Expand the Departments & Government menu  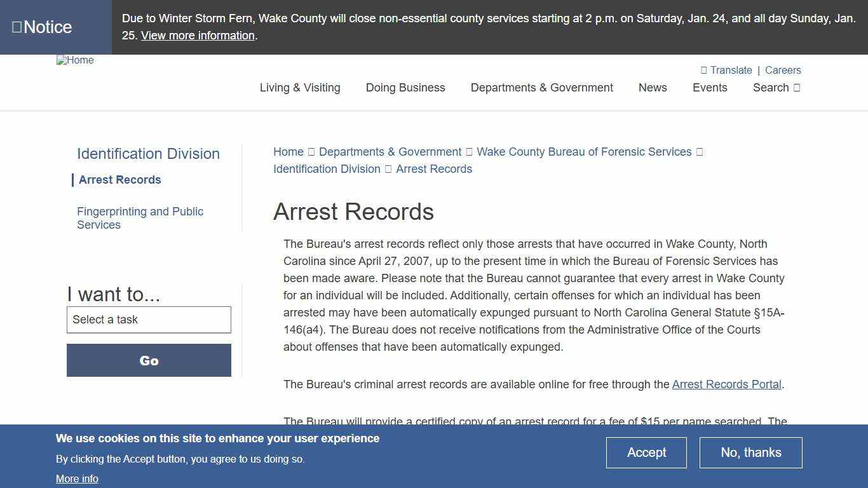[541, 88]
